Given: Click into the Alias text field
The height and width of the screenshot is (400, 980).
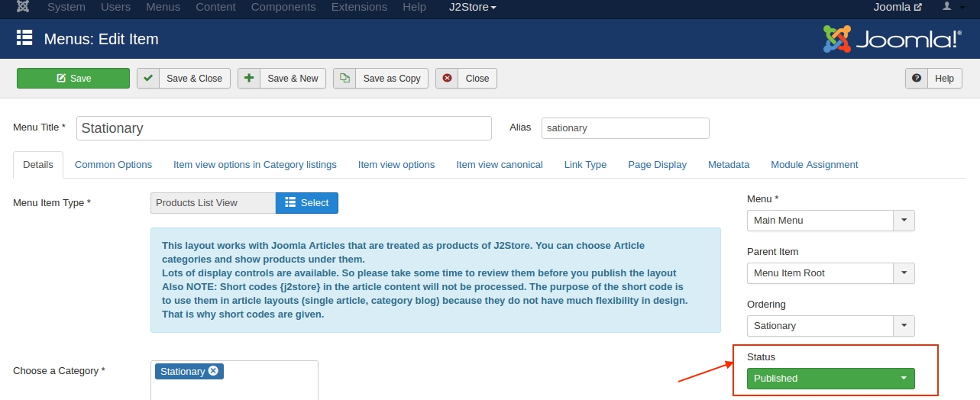Looking at the screenshot, I should [x=625, y=128].
